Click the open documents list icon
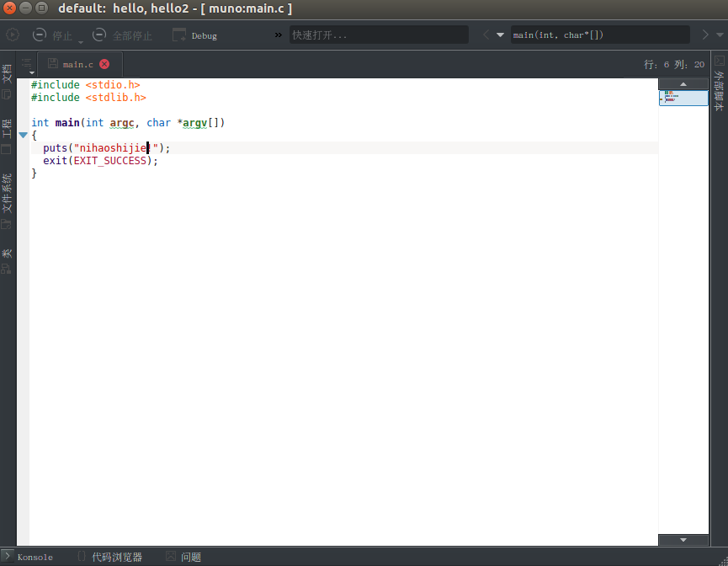 (28, 65)
